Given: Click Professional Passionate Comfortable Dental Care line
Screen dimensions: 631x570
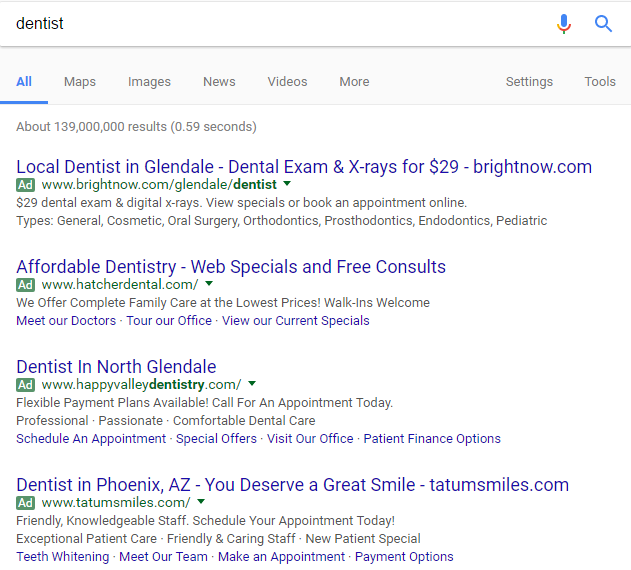Looking at the screenshot, I should (x=166, y=421).
